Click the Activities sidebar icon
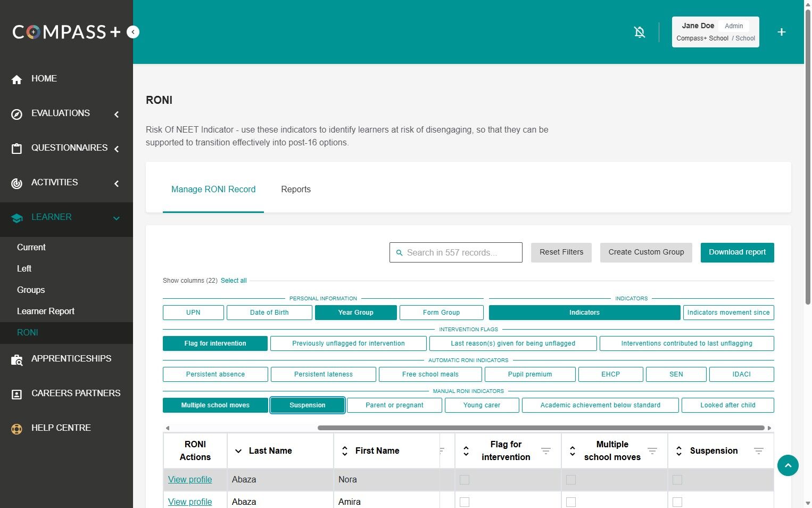The image size is (812, 508). 16,183
